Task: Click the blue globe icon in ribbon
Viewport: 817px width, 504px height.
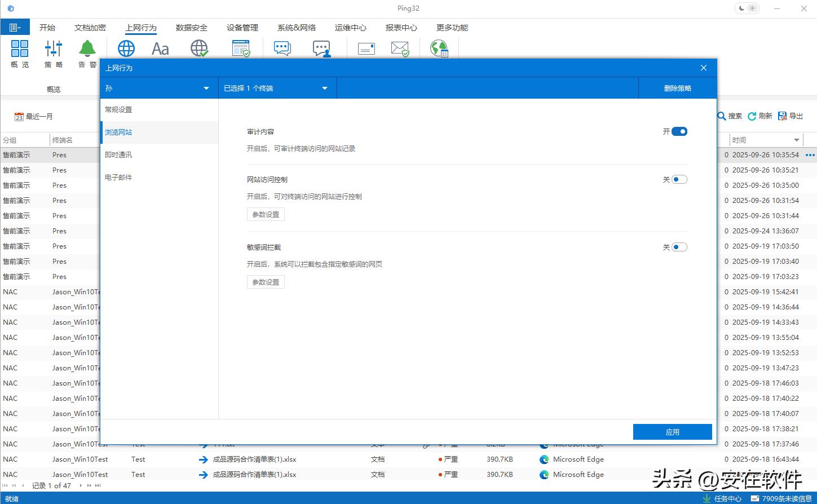Action: 126,48
